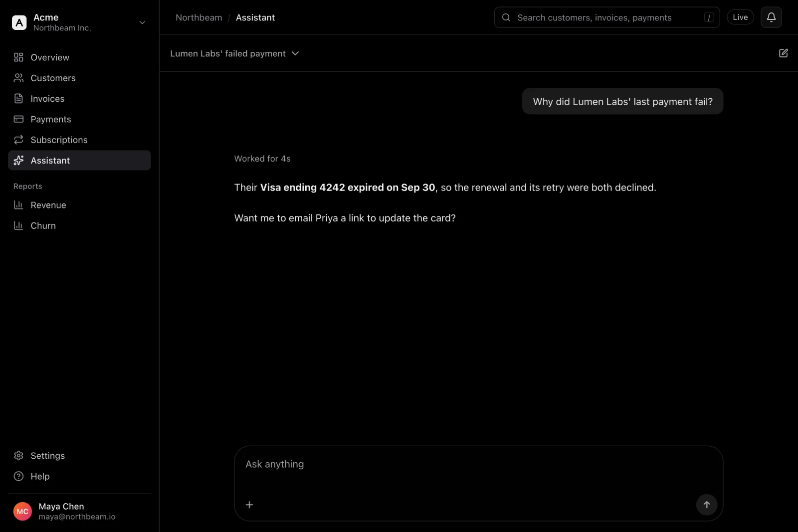This screenshot has height=532, width=798.
Task: Select the Assistant sidebar item
Action: 79,160
